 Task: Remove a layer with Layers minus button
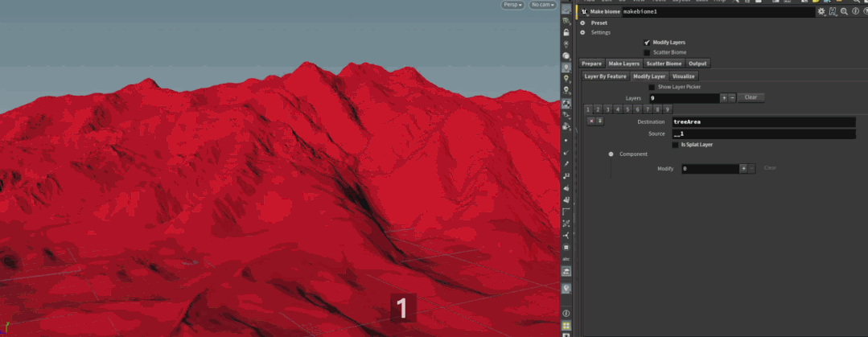tap(732, 98)
